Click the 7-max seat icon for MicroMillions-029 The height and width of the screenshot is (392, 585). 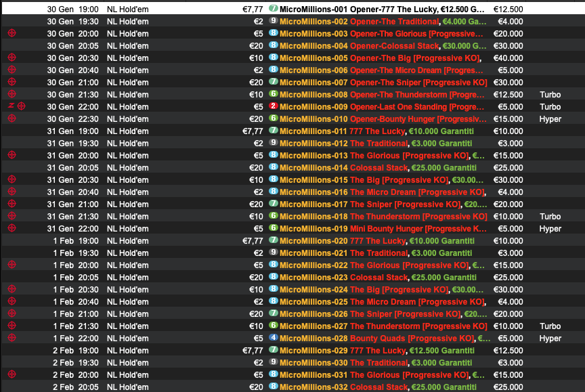[x=273, y=350]
